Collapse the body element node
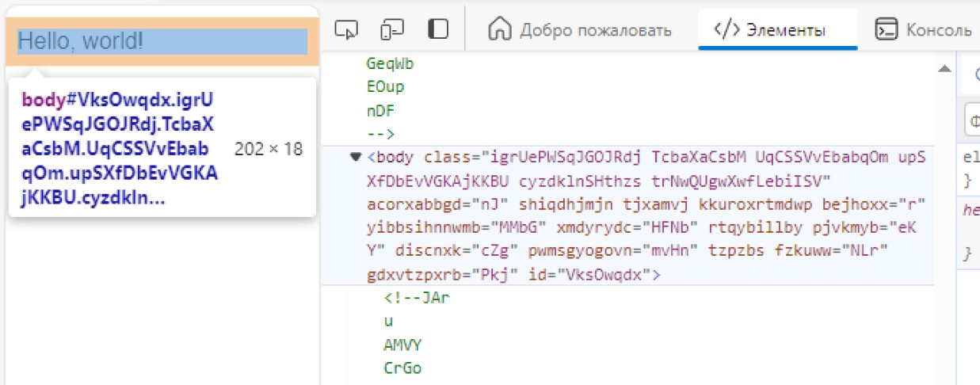 (355, 157)
